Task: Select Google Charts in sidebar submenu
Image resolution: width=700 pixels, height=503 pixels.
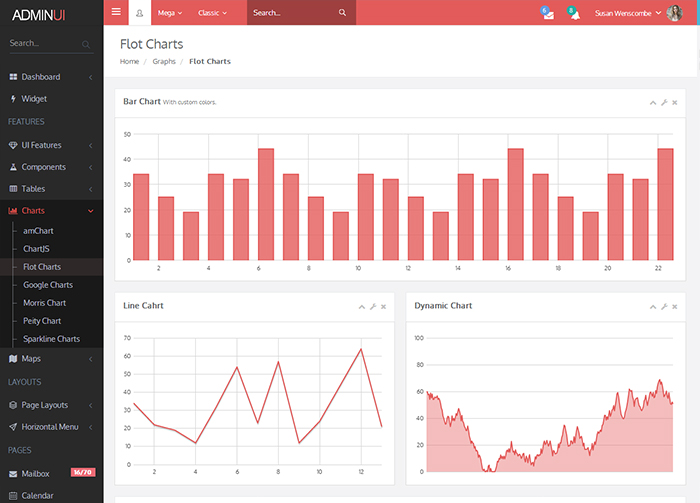Action: click(x=48, y=285)
